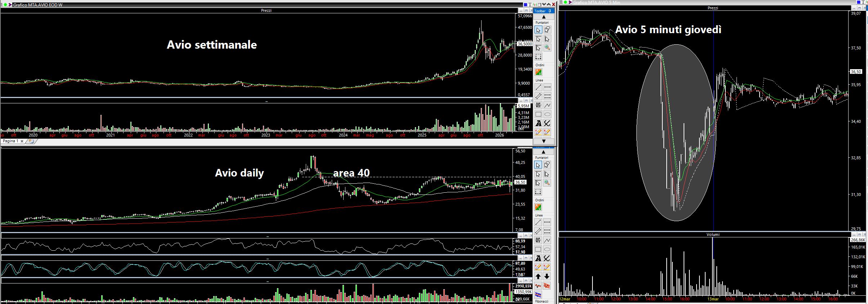Add new page next to Pagina 1
Screen dimensions: 868x304
pos(31,141)
